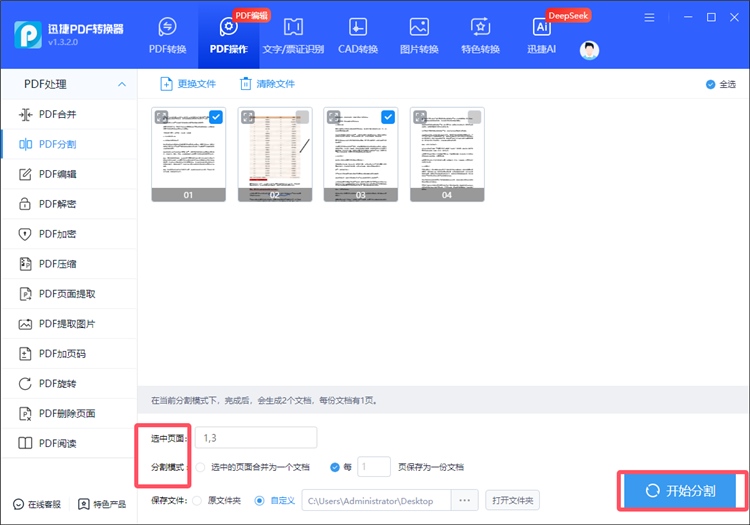The width and height of the screenshot is (750, 525).
Task: Open the 图片转换 tab
Action: [x=419, y=35]
